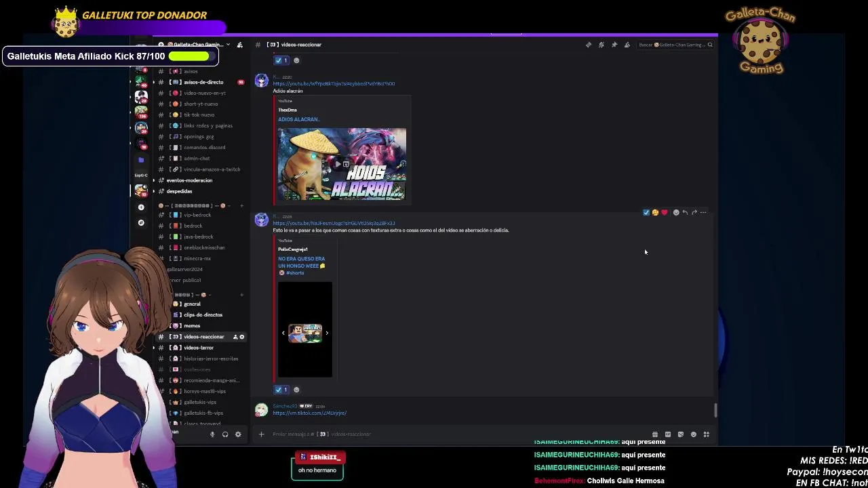Image resolution: width=868 pixels, height=488 pixels.
Task: Toggle the member list icon in the header
Action: click(x=627, y=45)
